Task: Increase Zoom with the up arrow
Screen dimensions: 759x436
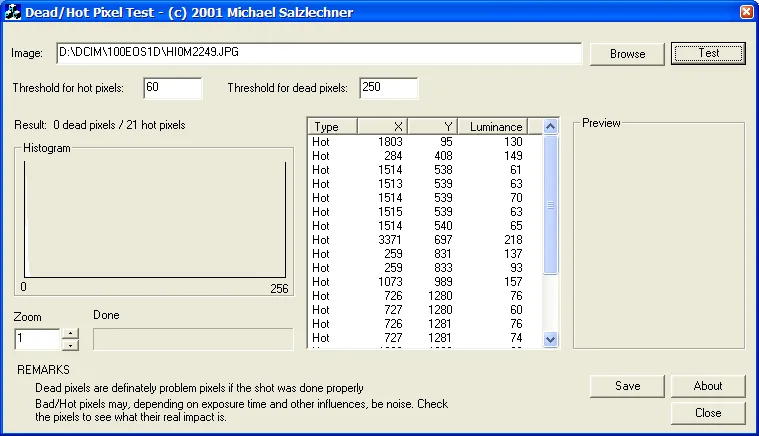Action: [70, 334]
